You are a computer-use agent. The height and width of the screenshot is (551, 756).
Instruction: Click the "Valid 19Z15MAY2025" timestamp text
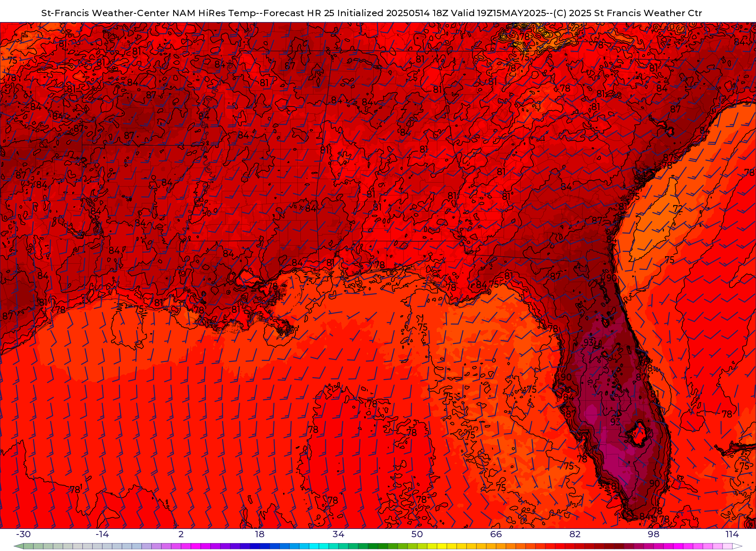click(x=498, y=13)
